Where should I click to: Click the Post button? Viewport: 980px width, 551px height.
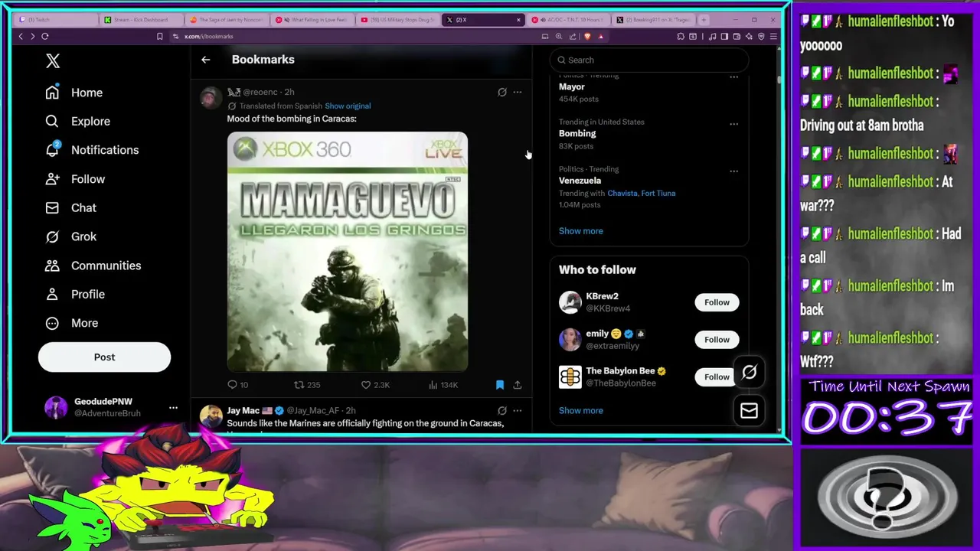pyautogui.click(x=104, y=357)
